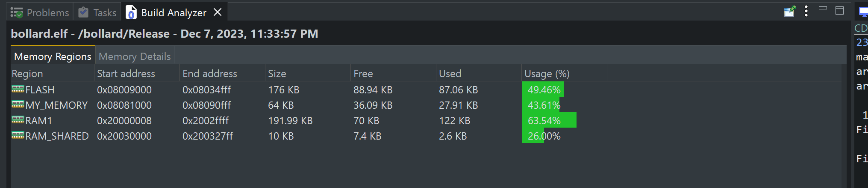Click the Problems tab icon
This screenshot has width=868, height=188.
tap(17, 13)
